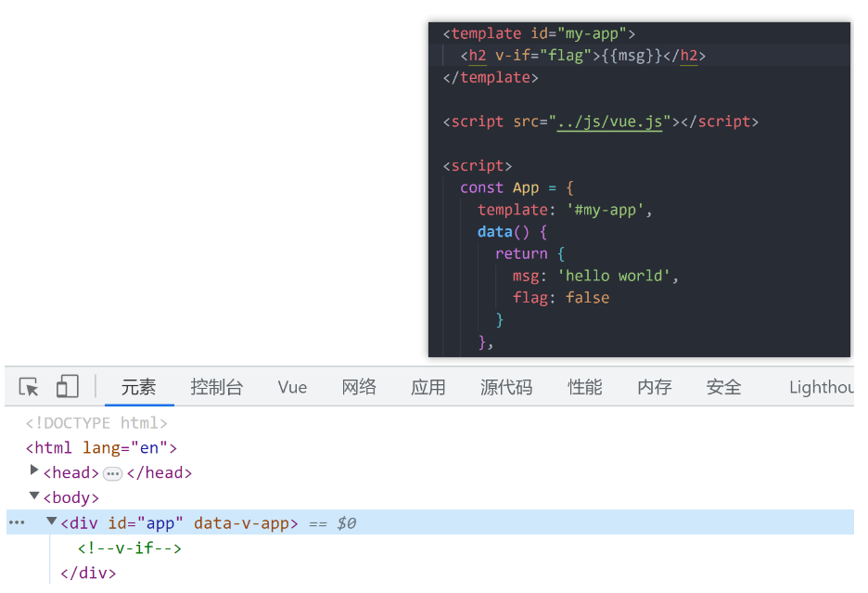Open the Lighthouse tab

coord(822,387)
